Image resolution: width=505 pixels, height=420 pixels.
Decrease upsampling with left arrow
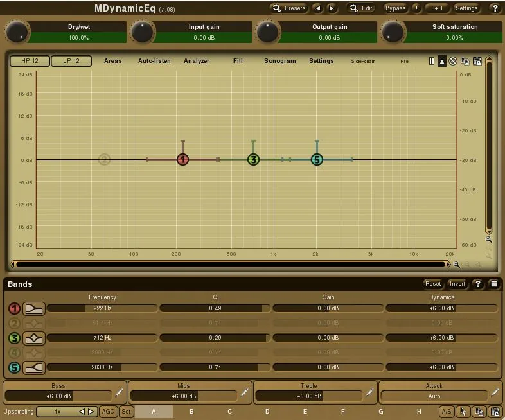[x=82, y=412]
